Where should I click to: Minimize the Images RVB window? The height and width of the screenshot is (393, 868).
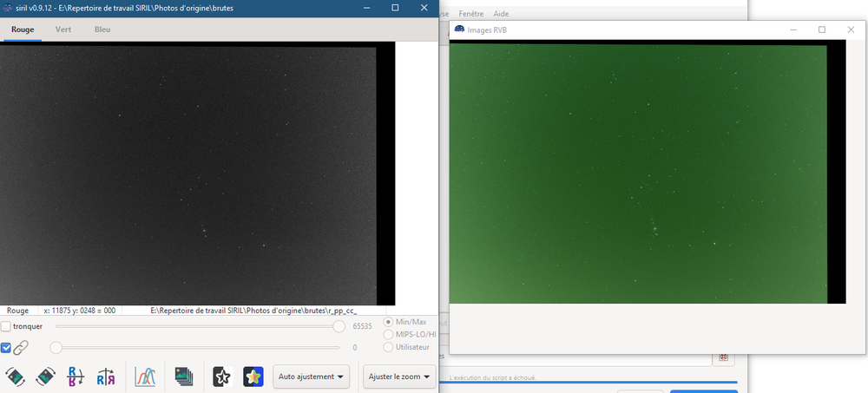tap(794, 29)
